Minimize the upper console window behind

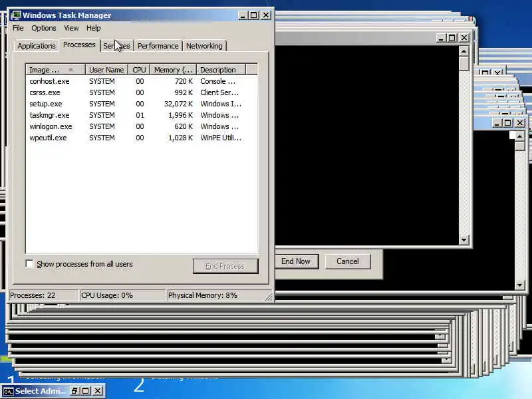(440, 38)
